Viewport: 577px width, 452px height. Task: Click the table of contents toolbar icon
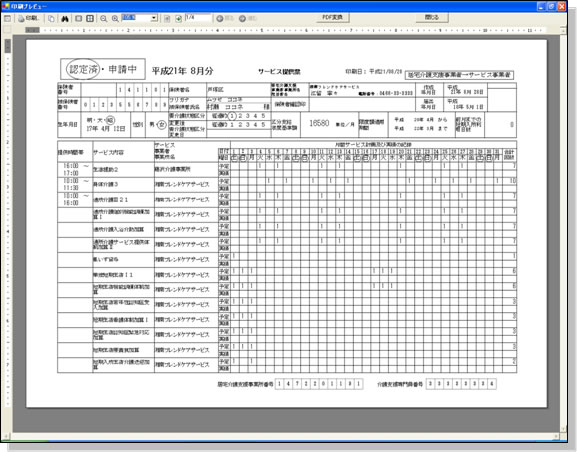point(7,18)
